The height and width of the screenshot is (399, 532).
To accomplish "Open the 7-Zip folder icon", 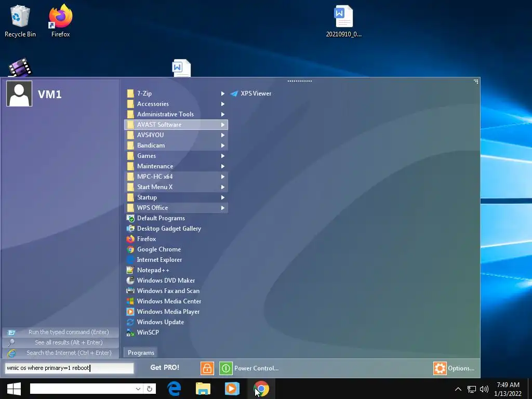I will (130, 94).
